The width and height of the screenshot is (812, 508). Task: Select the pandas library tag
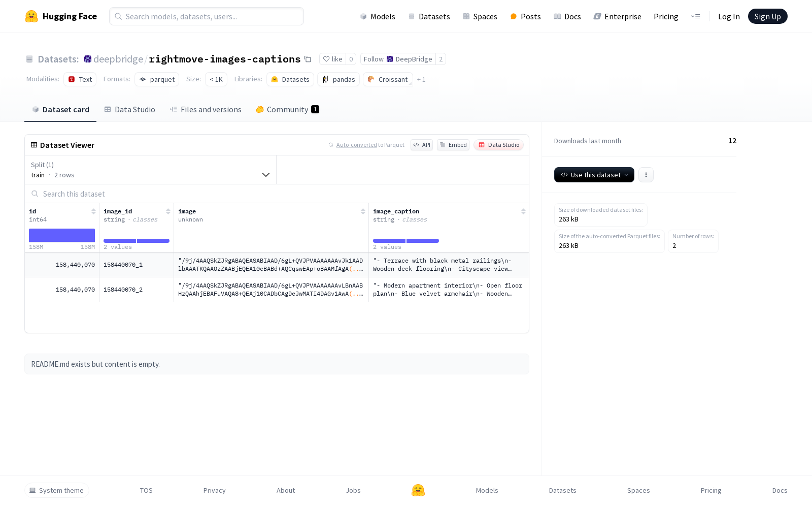(x=339, y=79)
